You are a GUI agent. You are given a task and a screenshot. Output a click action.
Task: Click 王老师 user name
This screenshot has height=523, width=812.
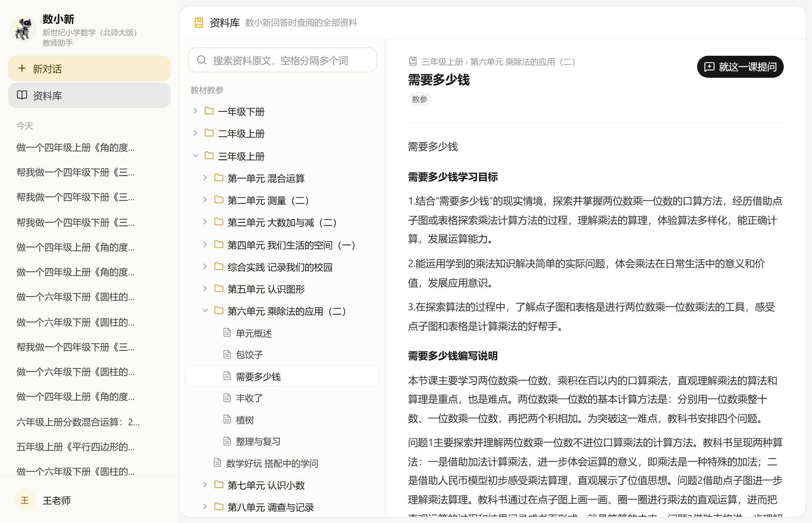[x=56, y=500]
